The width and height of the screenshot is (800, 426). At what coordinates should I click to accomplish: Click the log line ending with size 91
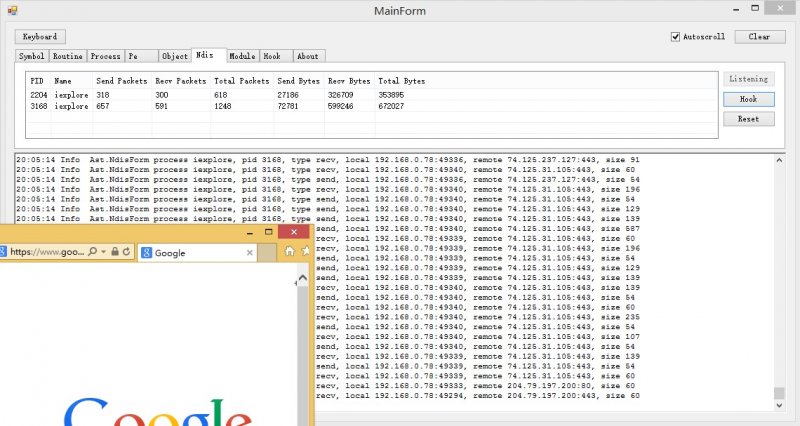click(328, 160)
